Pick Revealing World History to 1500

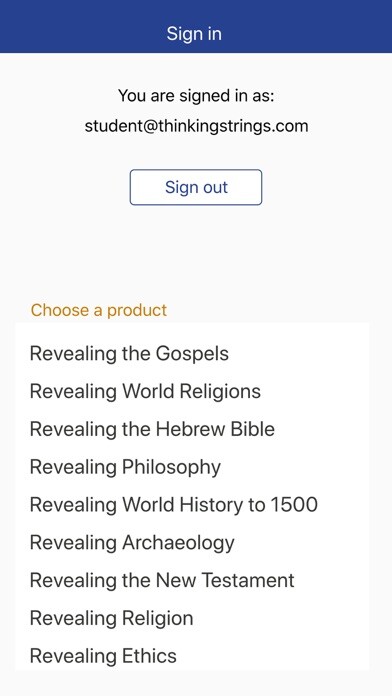click(x=192, y=505)
